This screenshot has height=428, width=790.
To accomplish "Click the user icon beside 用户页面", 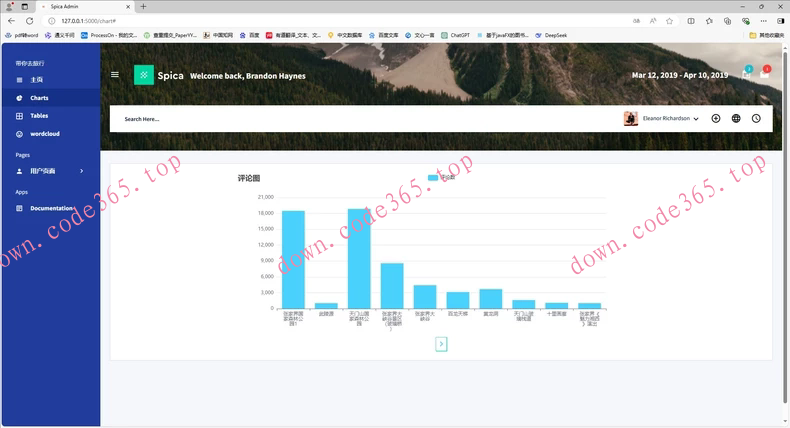I will 19,171.
